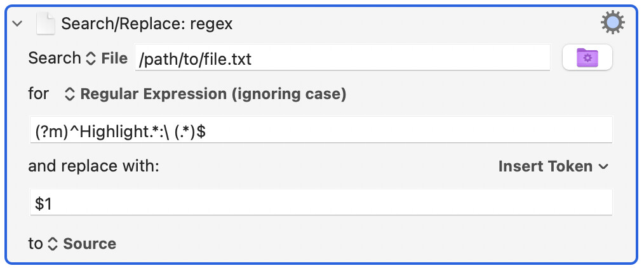This screenshot has width=644, height=268.
Task: Open the Insert Token menu
Action: [553, 166]
